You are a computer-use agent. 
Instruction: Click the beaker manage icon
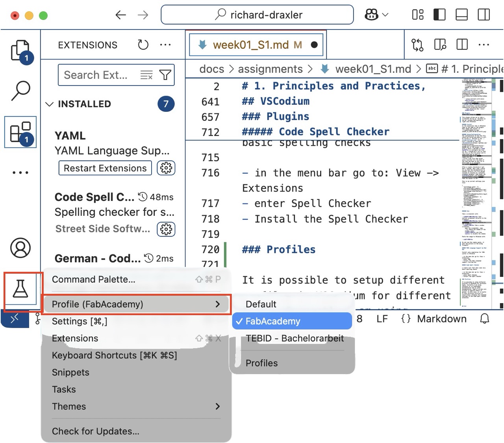(x=20, y=289)
